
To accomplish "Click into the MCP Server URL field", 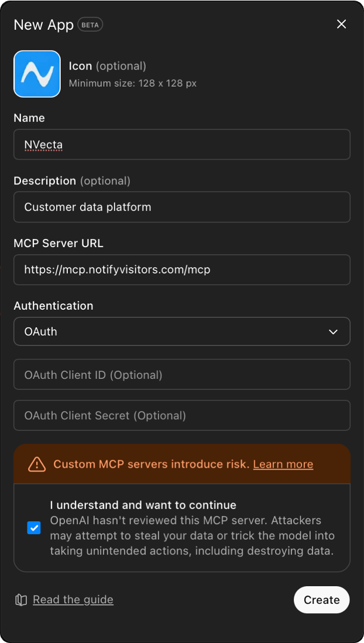I will [181, 270].
